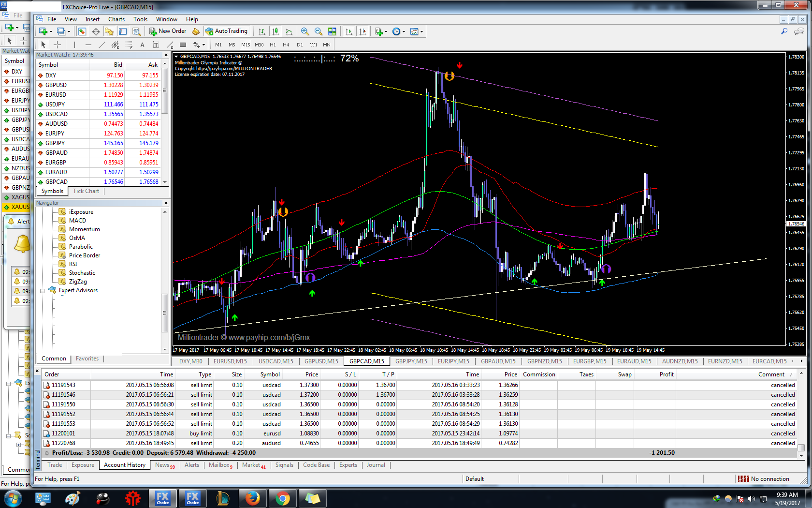The width and height of the screenshot is (812, 508).
Task: Open arrows objects dropdown
Action: 199,45
